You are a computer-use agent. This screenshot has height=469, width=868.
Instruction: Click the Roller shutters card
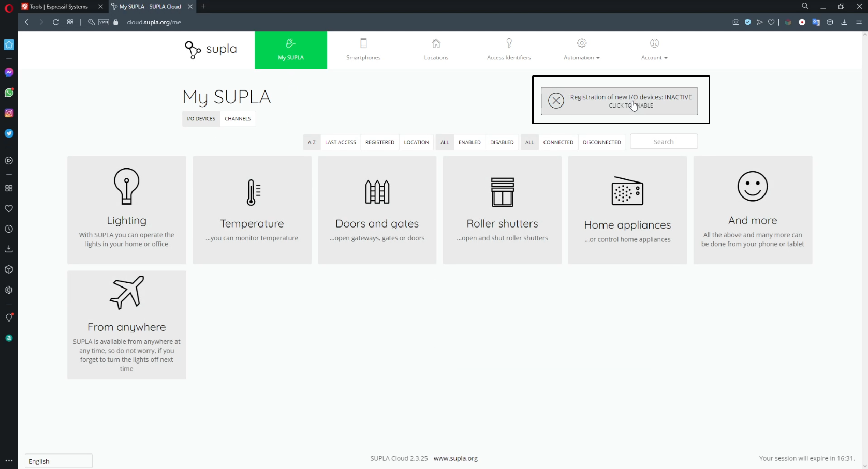(502, 210)
